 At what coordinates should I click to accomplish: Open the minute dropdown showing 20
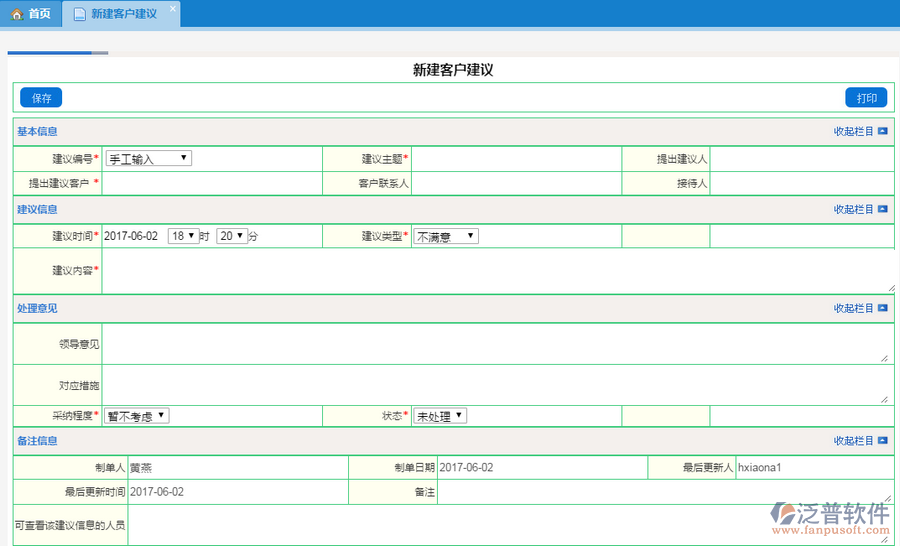pos(231,236)
